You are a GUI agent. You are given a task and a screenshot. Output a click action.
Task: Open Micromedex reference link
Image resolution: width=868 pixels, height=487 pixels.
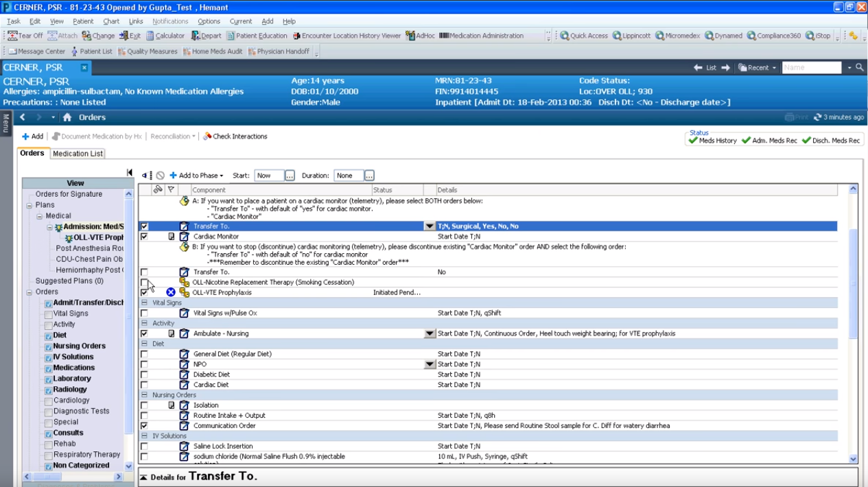pos(659,36)
